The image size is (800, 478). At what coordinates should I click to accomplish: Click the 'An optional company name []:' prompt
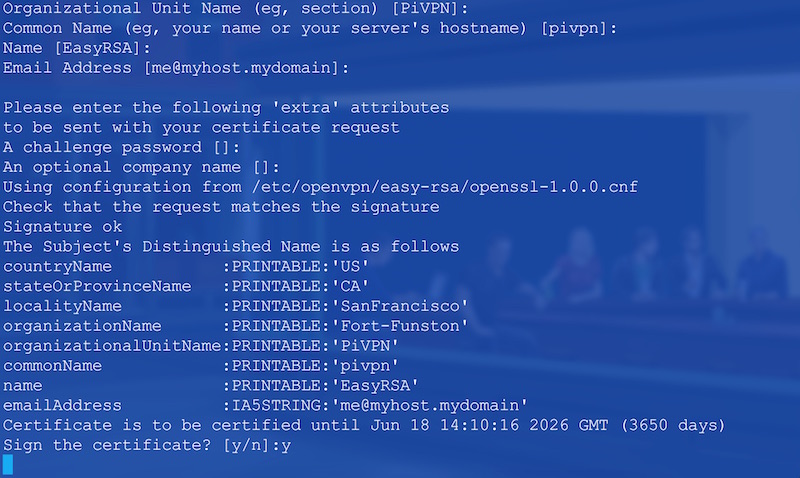coord(141,167)
